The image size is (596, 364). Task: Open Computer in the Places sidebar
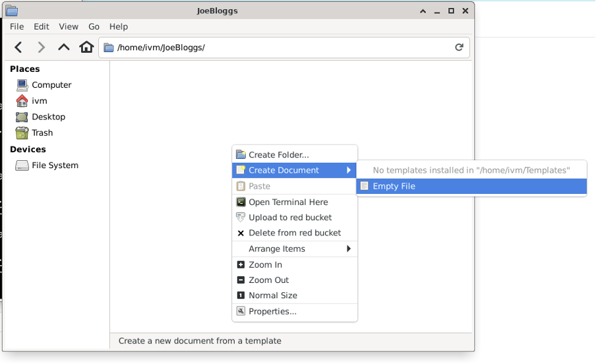tap(51, 85)
